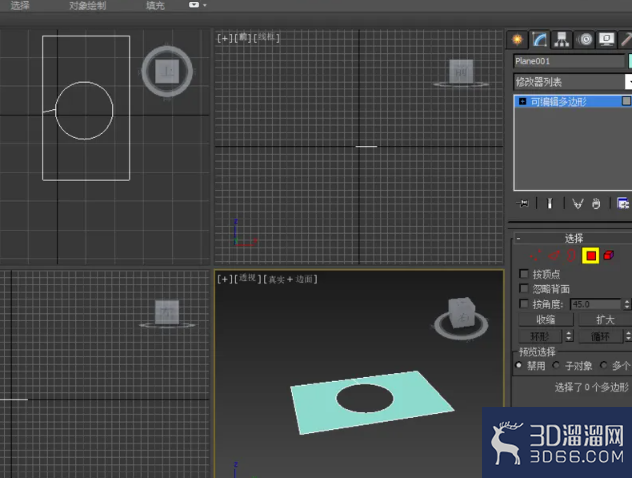This screenshot has width=632, height=478.
Task: Open 对象绘制 ribbon tab
Action: [x=87, y=5]
